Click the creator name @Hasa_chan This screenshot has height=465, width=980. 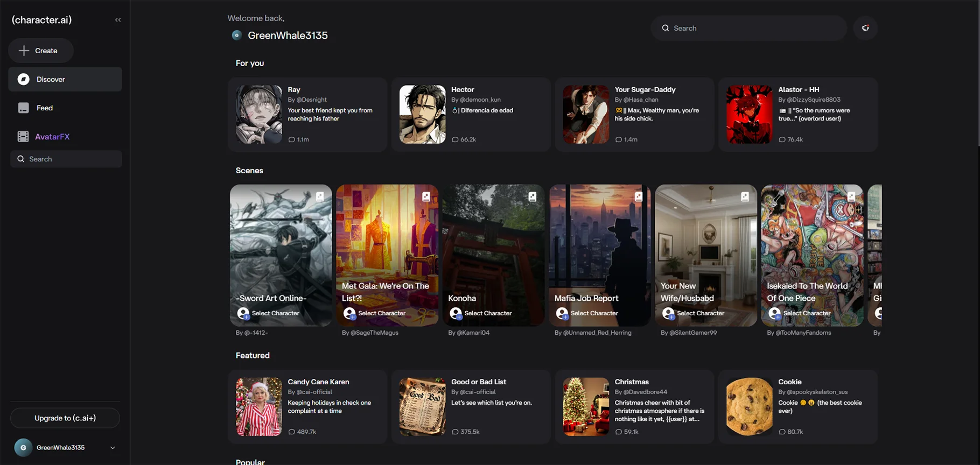click(x=641, y=100)
